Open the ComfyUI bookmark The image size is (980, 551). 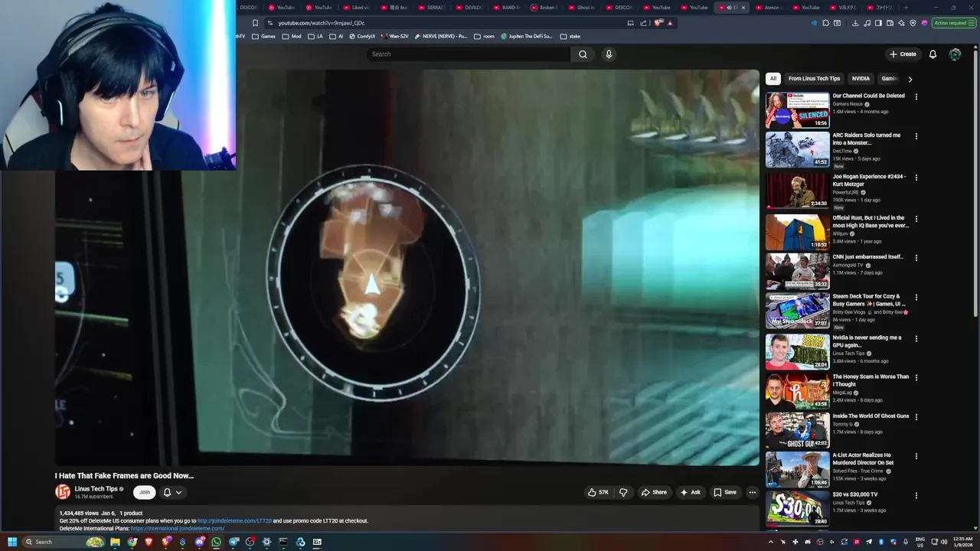click(362, 36)
